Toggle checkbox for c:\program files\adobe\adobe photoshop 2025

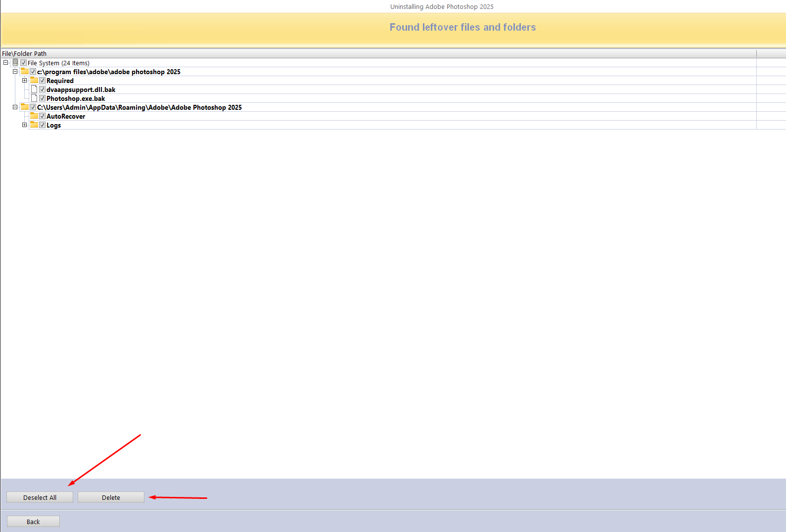pos(33,72)
